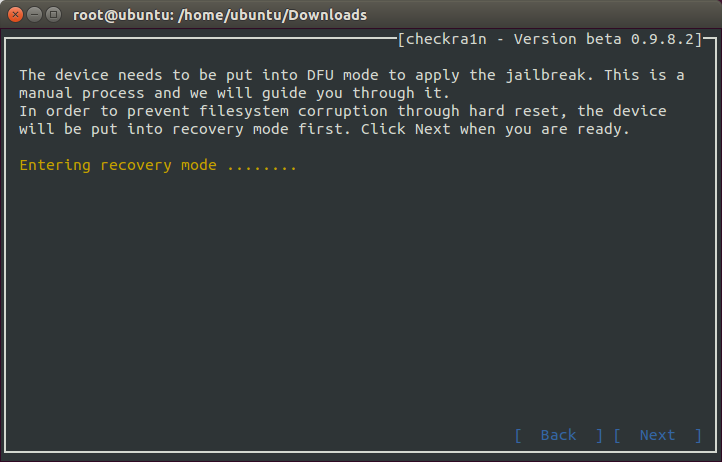Close the terminal window
722x462 pixels.
point(15,15)
